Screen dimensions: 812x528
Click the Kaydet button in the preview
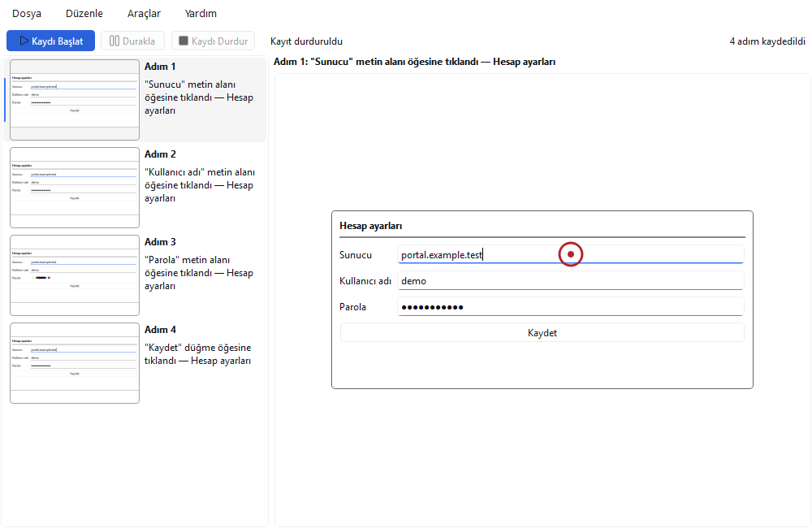[542, 333]
